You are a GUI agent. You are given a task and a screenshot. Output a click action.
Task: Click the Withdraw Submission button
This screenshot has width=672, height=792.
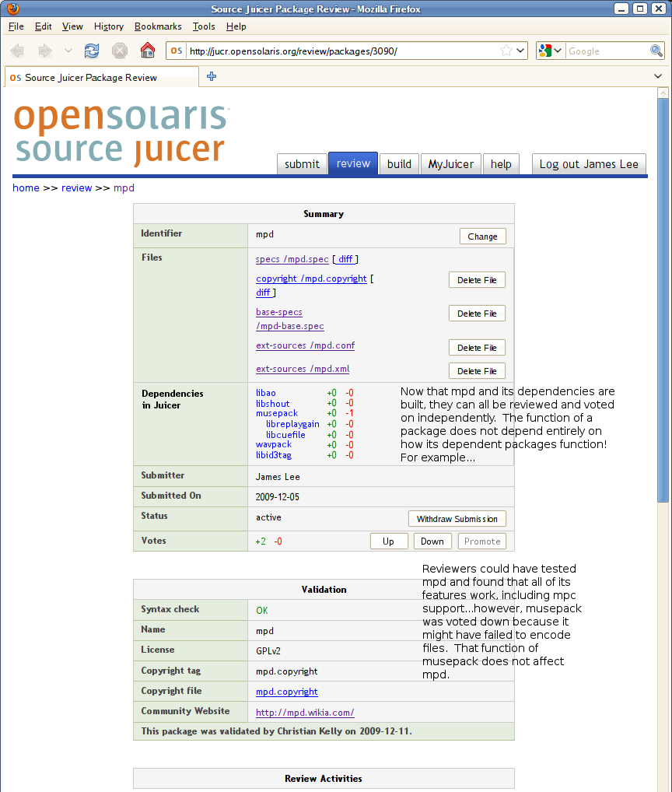[457, 519]
